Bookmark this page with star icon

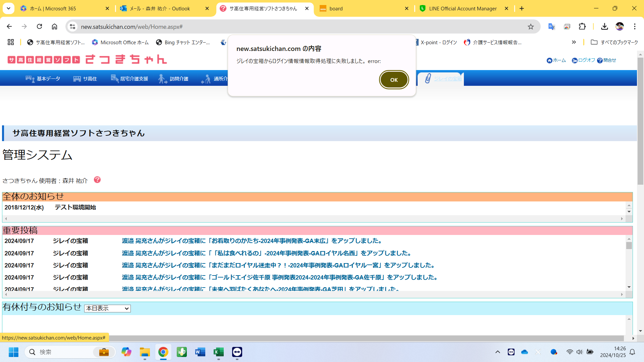pos(531,27)
